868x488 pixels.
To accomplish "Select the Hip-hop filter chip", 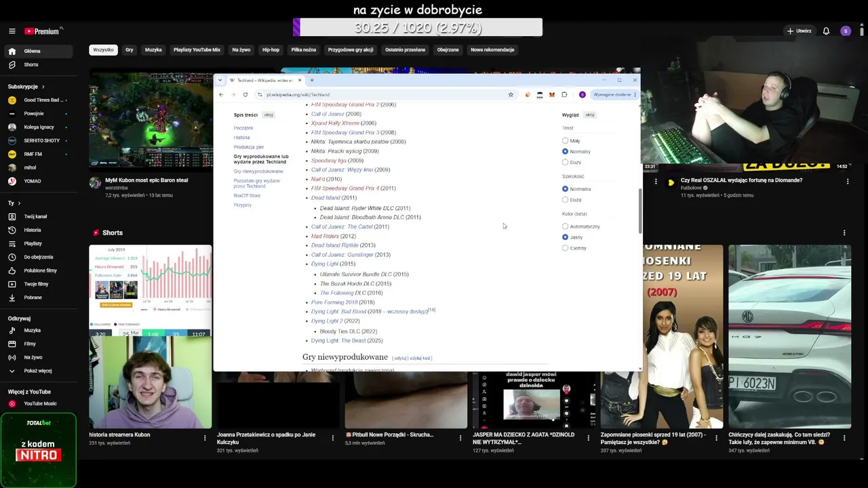I will 271,49.
